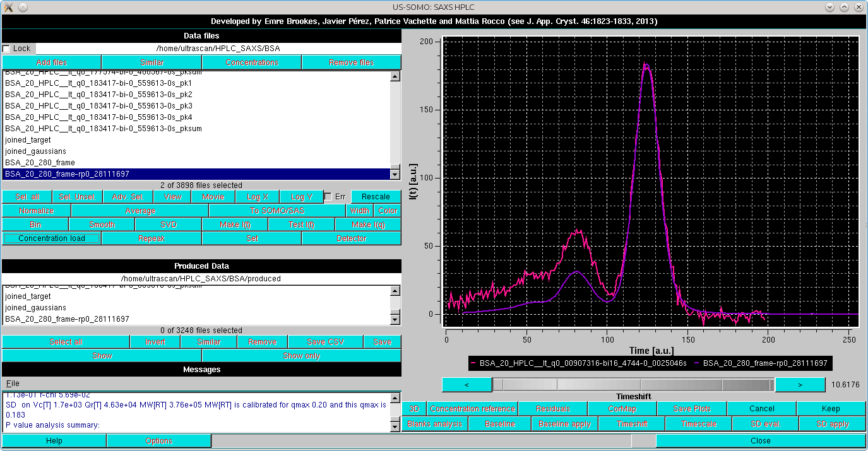This screenshot has width=868, height=451.
Task: Open Options
Action: pyautogui.click(x=159, y=441)
